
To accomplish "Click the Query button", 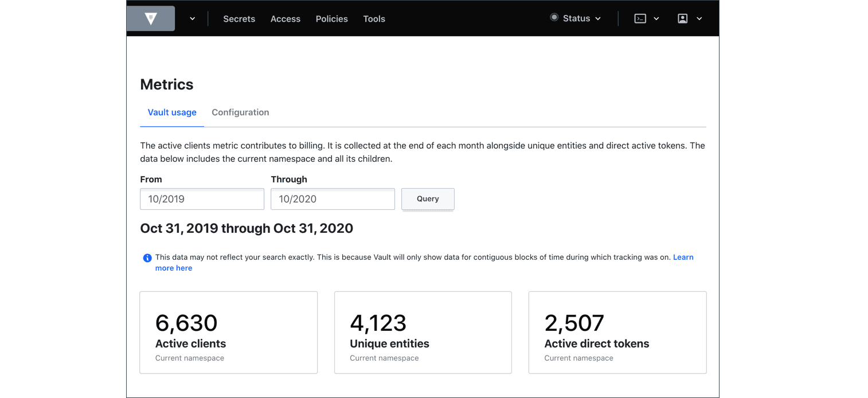I will click(x=428, y=198).
